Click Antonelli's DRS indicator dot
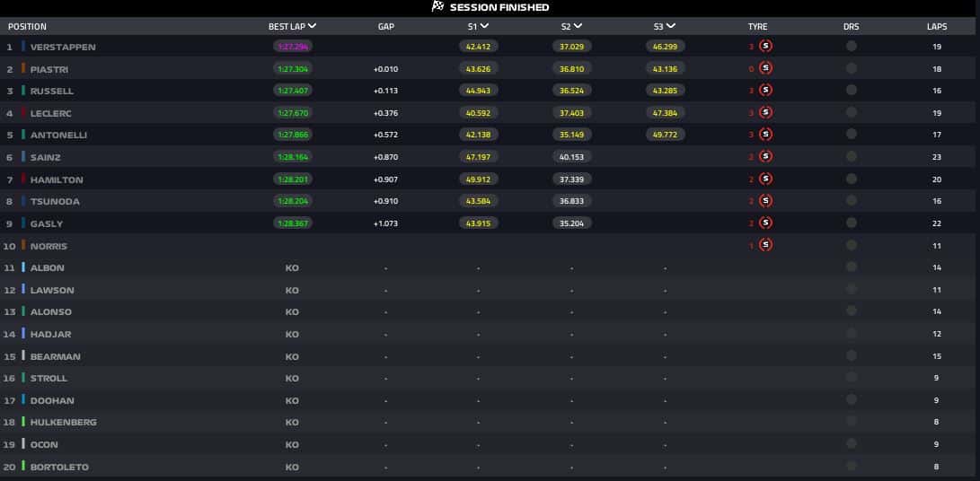Viewport: 980px width, 481px height. 852,135
